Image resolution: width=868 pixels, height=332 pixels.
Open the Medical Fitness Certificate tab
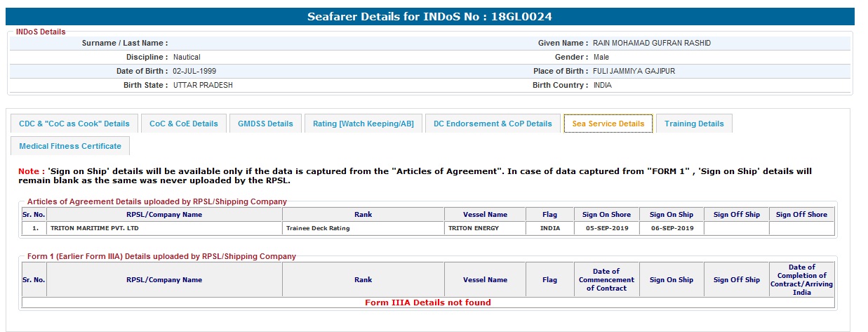tap(70, 146)
